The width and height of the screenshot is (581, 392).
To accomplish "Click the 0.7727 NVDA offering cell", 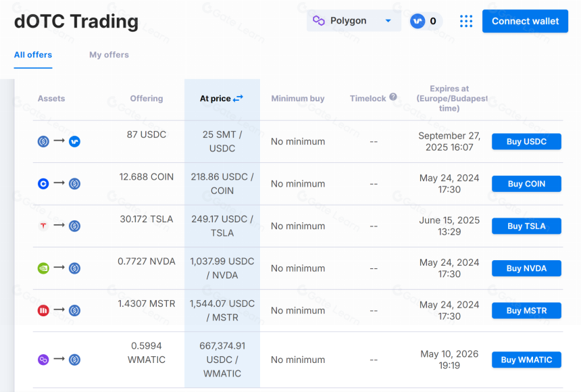I will click(147, 262).
